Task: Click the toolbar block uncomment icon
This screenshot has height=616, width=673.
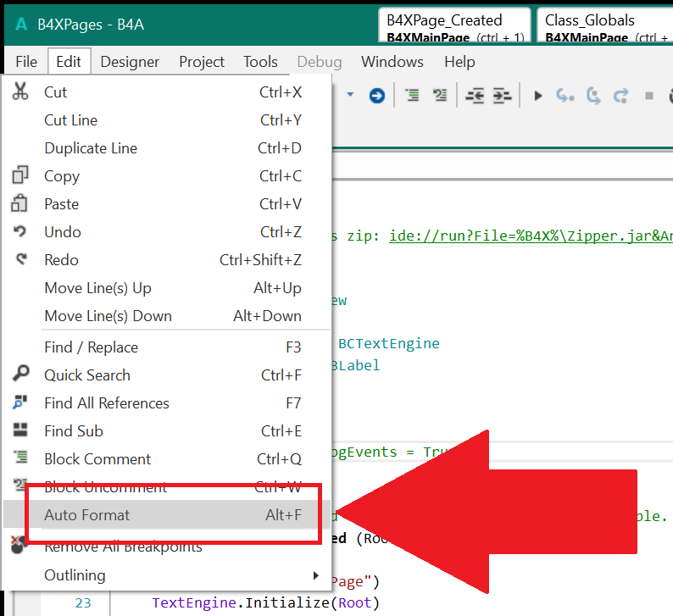Action: 440,95
